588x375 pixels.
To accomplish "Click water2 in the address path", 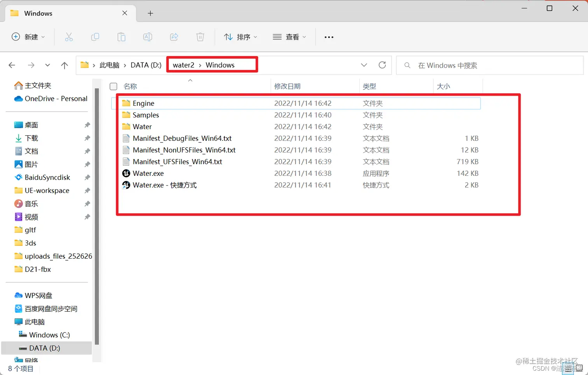I will pyautogui.click(x=184, y=65).
